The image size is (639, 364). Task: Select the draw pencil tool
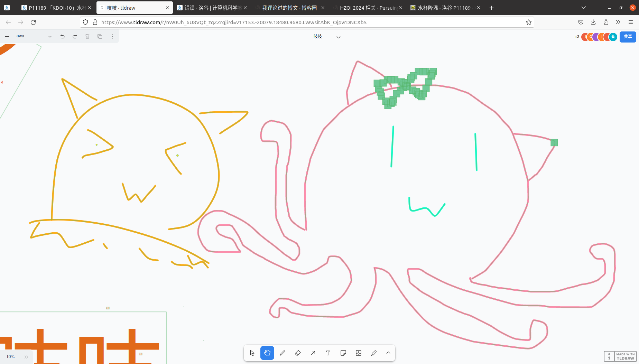pos(283,353)
